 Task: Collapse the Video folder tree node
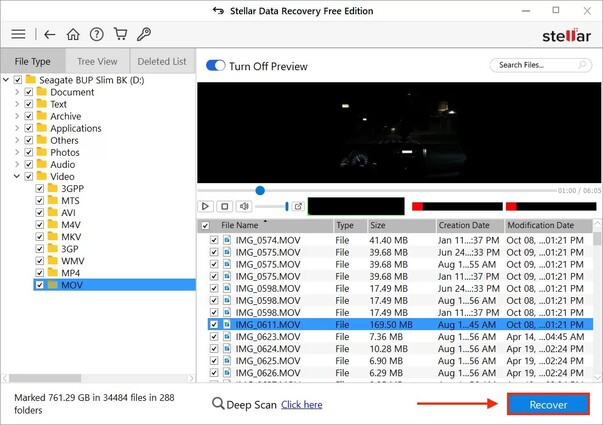[17, 176]
